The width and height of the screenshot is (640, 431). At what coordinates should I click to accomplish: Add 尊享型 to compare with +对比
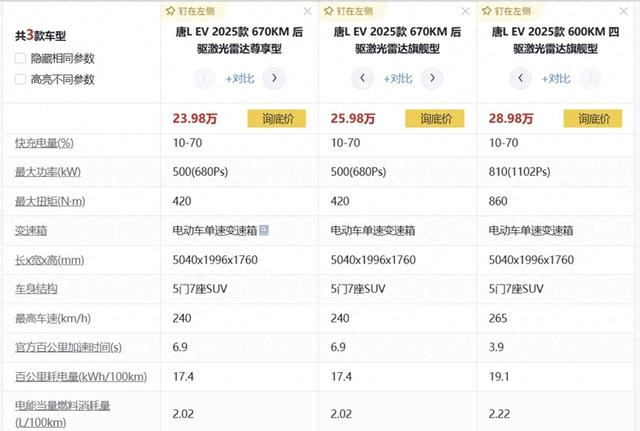pyautogui.click(x=240, y=78)
